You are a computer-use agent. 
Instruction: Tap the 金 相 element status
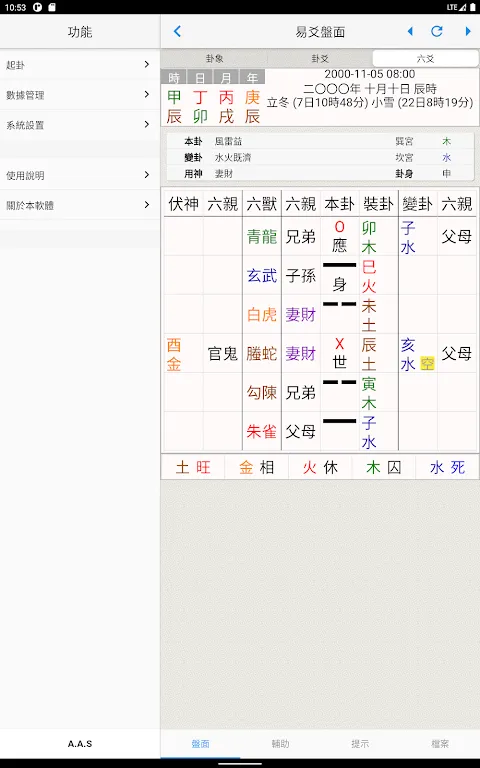tap(256, 467)
